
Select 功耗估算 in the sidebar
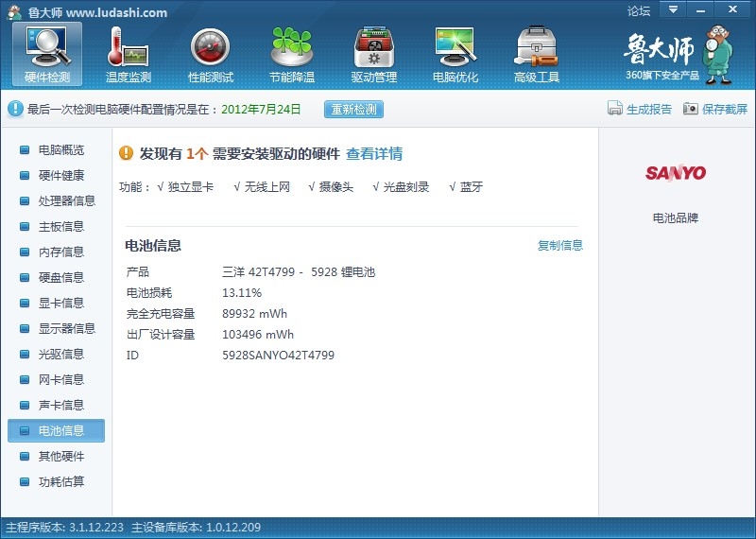(60, 482)
